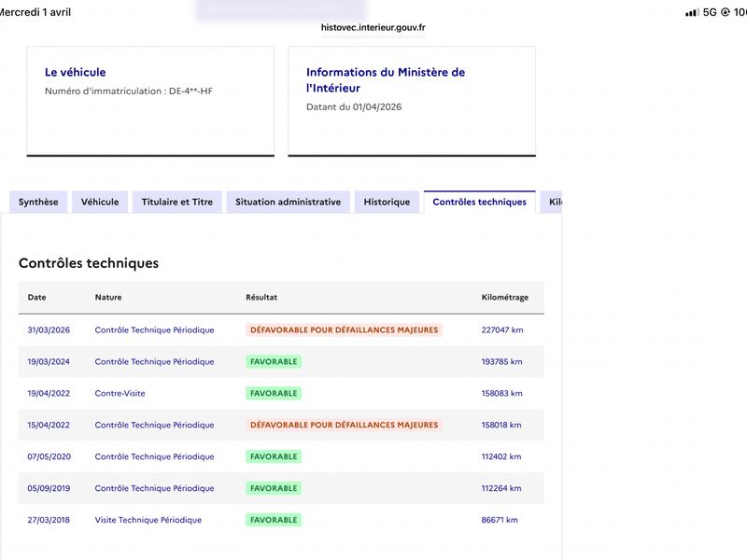
Task: Select the Contre-Visite entry
Action: [120, 393]
